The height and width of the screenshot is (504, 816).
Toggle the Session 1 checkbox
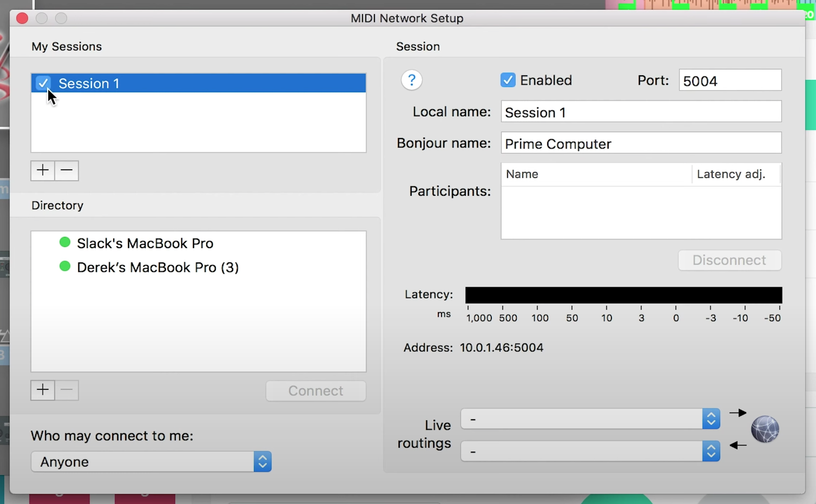coord(43,83)
